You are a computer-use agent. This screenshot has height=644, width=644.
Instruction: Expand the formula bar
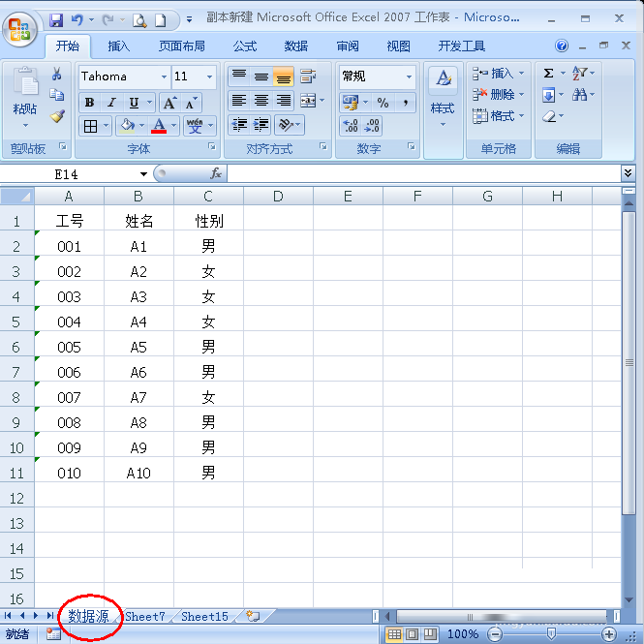click(x=628, y=173)
